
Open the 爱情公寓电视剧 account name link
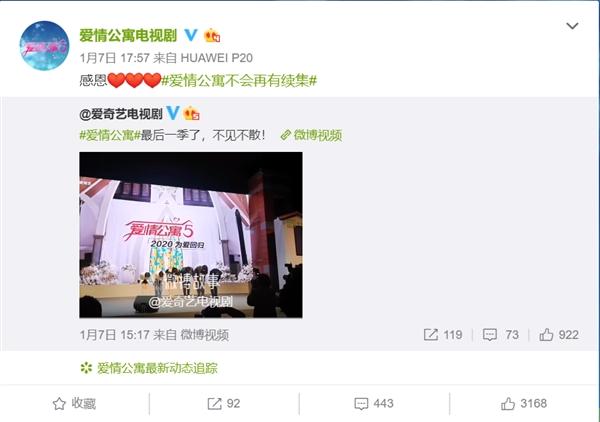pyautogui.click(x=128, y=36)
